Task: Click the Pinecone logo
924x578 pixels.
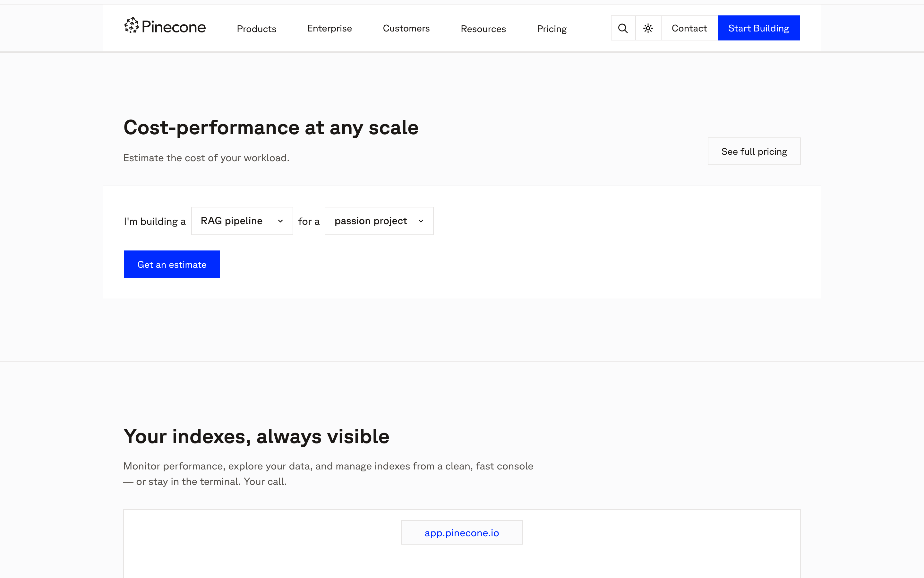Action: click(x=165, y=26)
